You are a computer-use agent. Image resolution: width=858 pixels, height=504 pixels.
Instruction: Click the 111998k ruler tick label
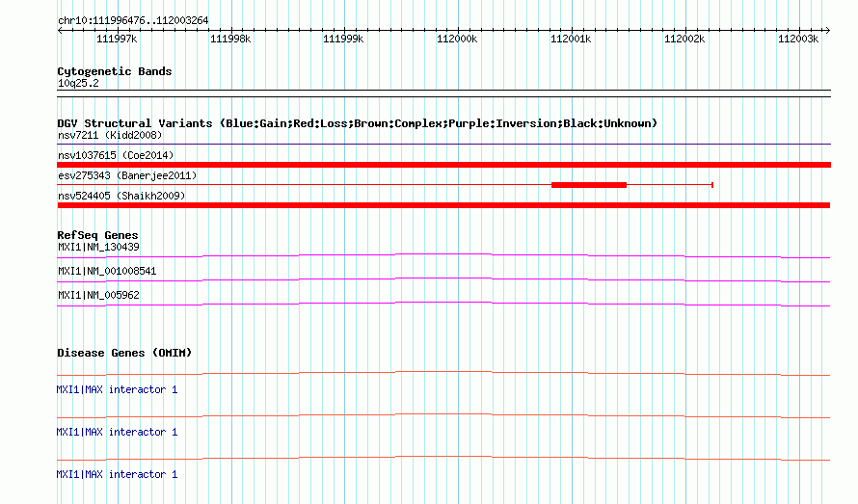point(230,39)
